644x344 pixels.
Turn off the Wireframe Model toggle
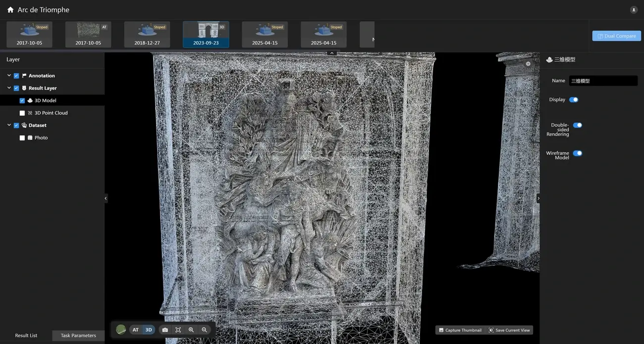point(577,153)
